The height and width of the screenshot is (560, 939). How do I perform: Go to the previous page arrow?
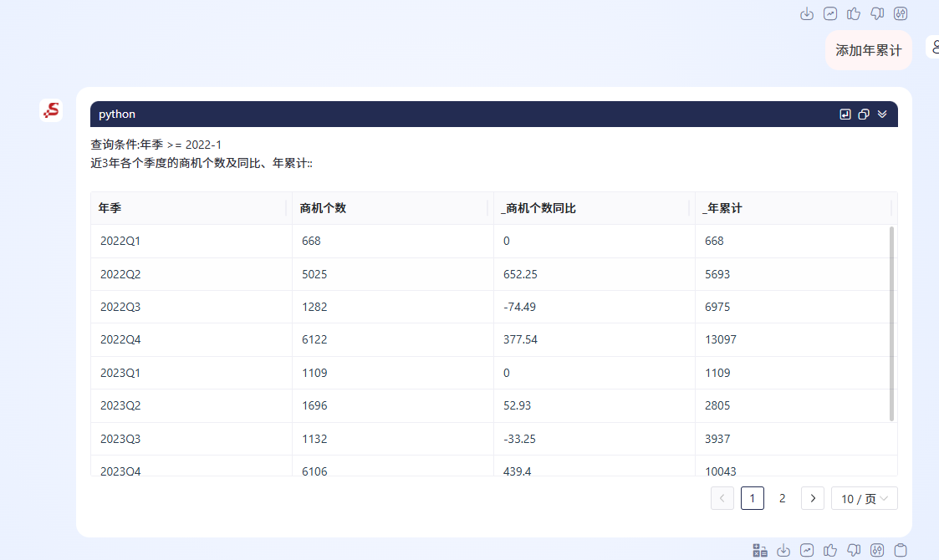click(x=722, y=498)
